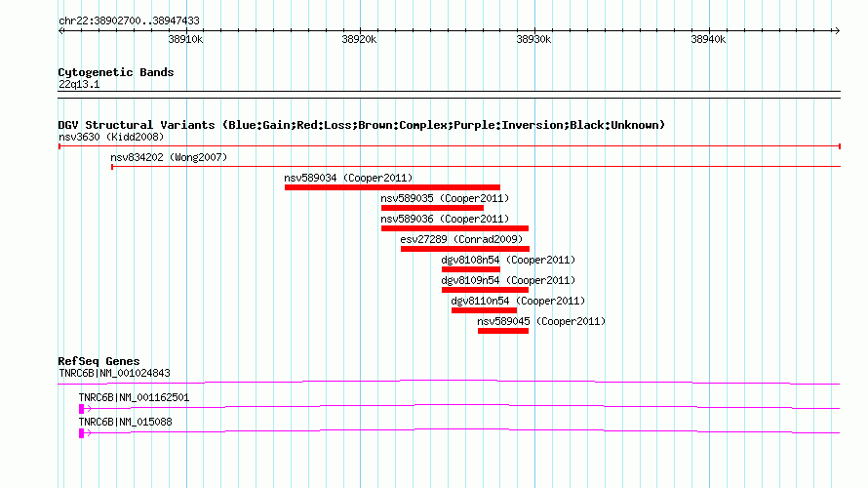The image size is (868, 488).
Task: Click the dgv8108n54 red bar
Action: [471, 269]
